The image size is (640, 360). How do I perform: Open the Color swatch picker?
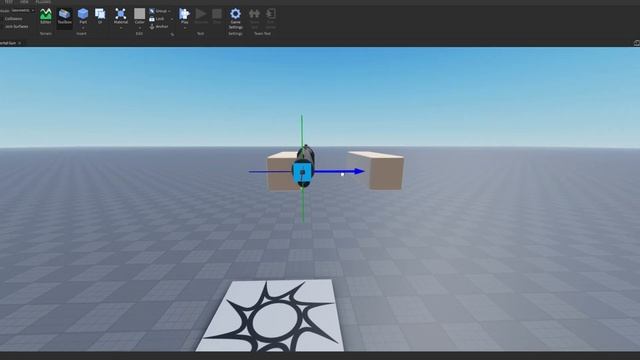[x=140, y=14]
